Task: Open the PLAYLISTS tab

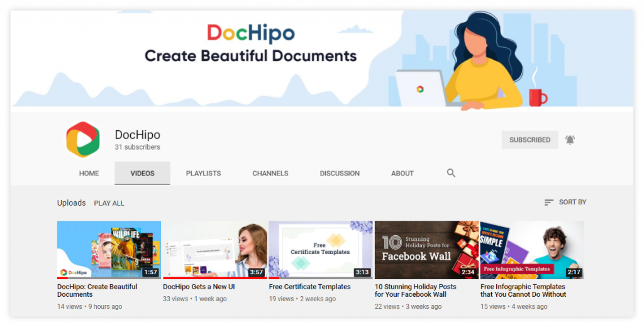Action: coord(203,174)
